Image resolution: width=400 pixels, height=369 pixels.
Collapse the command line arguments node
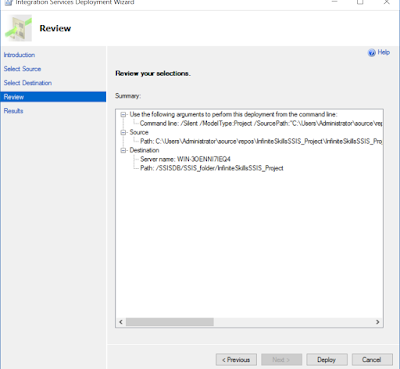[123, 114]
